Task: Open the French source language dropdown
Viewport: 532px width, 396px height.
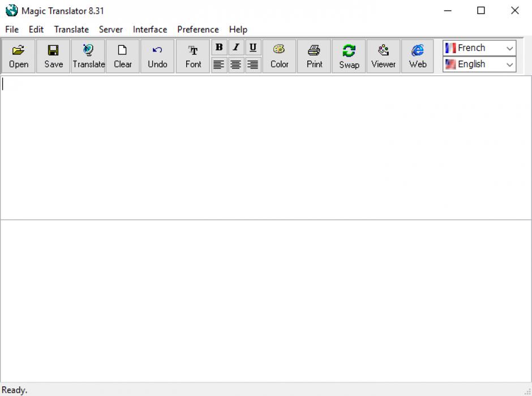Action: click(x=479, y=48)
